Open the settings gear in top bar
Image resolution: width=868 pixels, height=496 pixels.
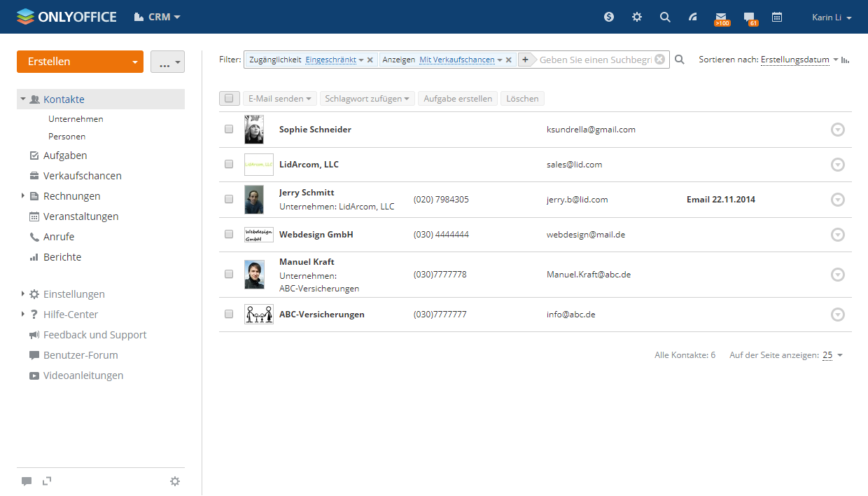637,17
